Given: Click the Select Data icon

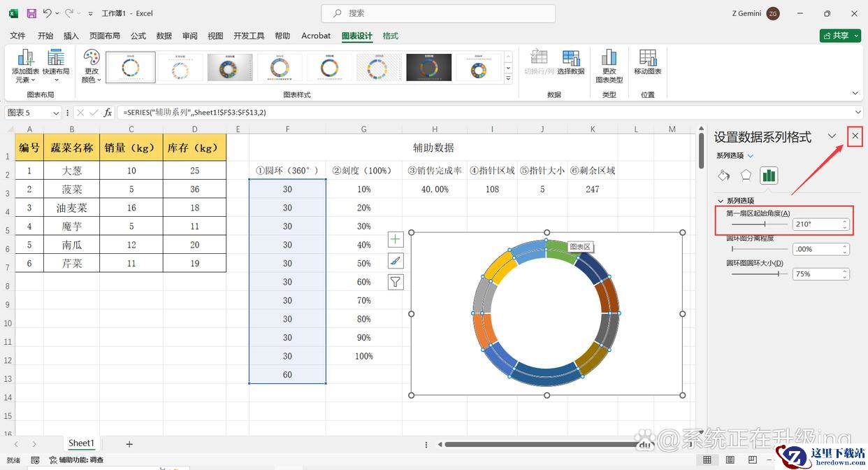Looking at the screenshot, I should point(570,59).
